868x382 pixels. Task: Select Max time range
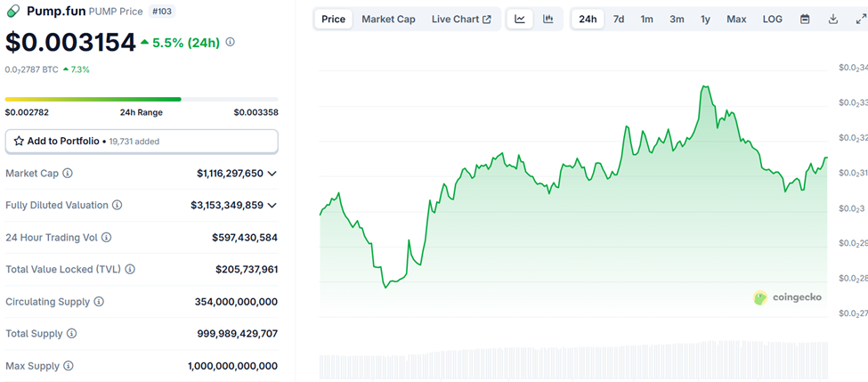[x=736, y=19]
